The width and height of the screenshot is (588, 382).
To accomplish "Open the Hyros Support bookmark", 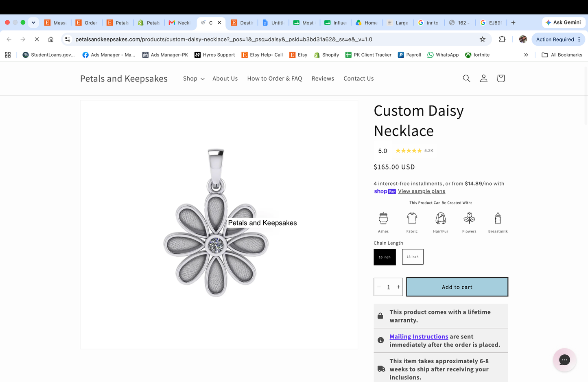I will [214, 55].
